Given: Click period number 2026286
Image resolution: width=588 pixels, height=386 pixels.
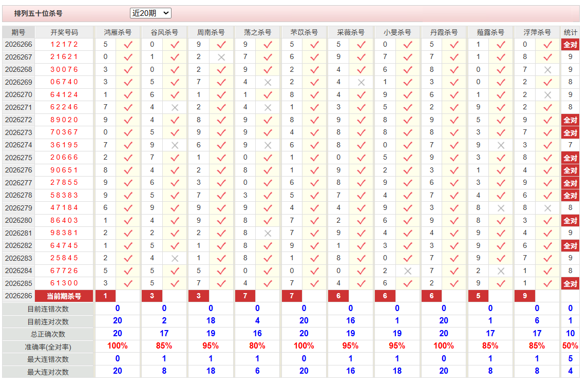Looking at the screenshot, I should click(18, 296).
